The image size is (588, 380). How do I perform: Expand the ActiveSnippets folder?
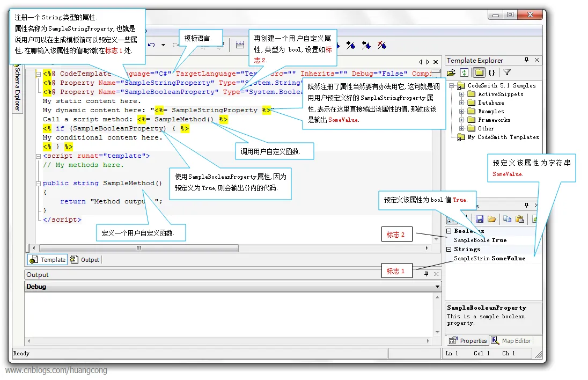(462, 94)
